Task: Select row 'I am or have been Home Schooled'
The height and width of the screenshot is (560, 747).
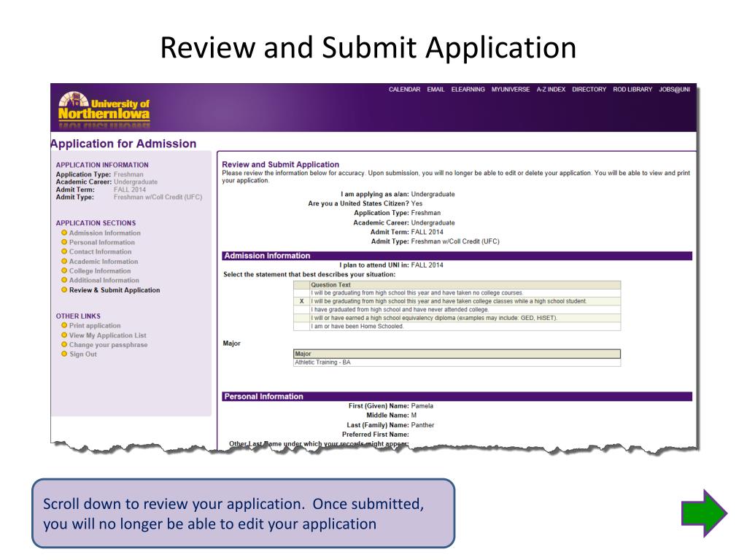Action: coord(457,326)
